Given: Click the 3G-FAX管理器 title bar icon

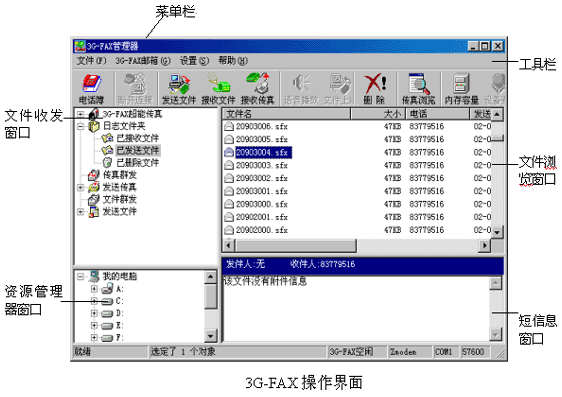Looking at the screenshot, I should (80, 46).
